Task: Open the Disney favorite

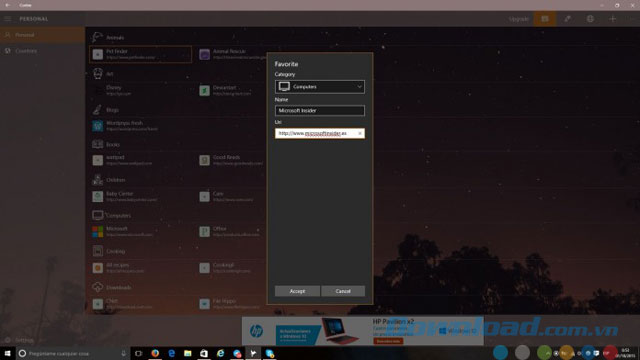Action: tap(118, 90)
